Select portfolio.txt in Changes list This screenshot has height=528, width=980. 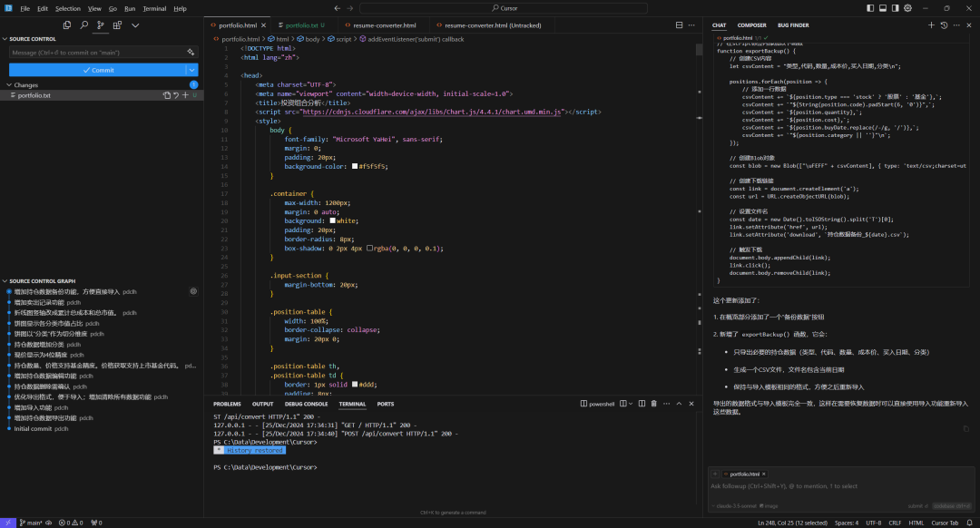[x=102, y=95]
